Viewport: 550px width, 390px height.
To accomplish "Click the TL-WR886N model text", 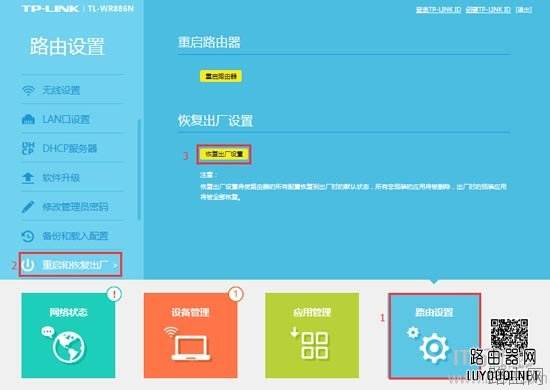I will [111, 8].
